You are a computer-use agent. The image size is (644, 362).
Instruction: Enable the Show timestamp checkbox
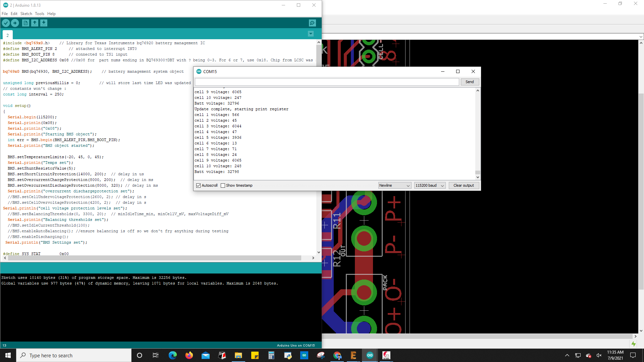pos(223,185)
